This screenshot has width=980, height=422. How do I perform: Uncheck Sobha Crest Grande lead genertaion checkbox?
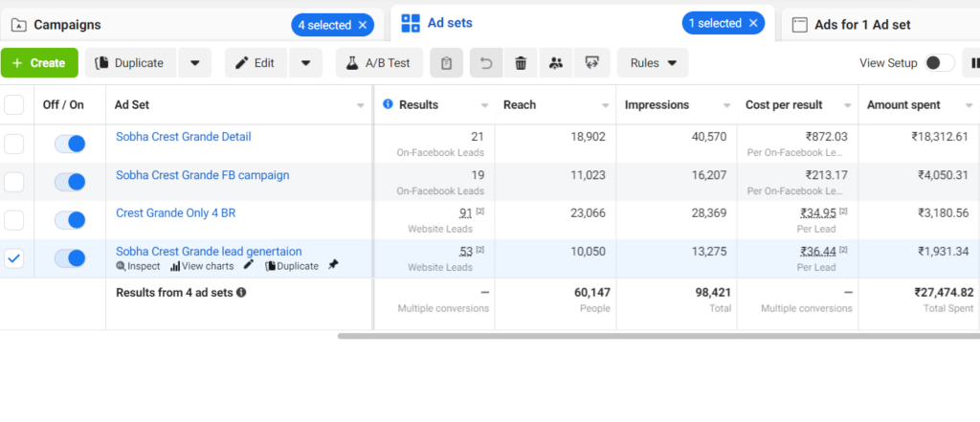coord(13,258)
